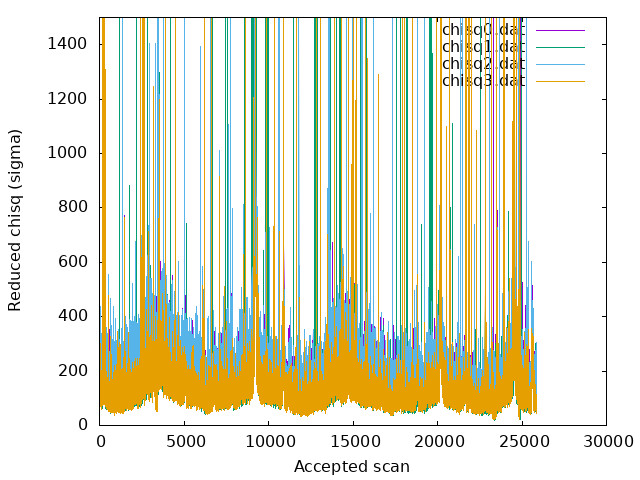Image resolution: width=640 pixels, height=480 pixels.
Task: Click the 10000 x-axis tick label
Action: pos(268,441)
